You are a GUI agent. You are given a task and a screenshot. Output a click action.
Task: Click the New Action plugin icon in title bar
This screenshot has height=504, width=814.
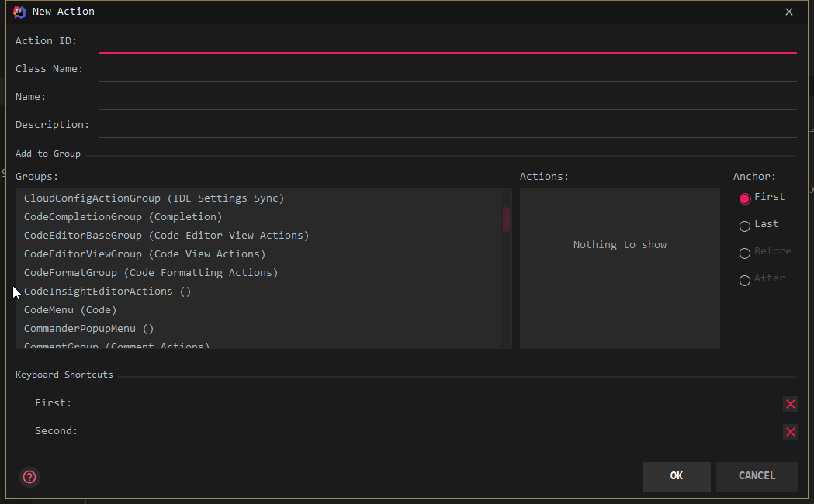[18, 11]
